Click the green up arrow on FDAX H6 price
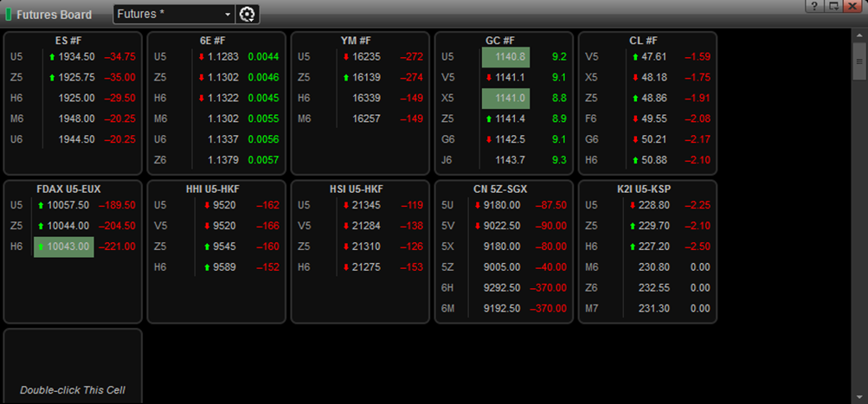Image resolution: width=868 pixels, height=404 pixels. [41, 247]
